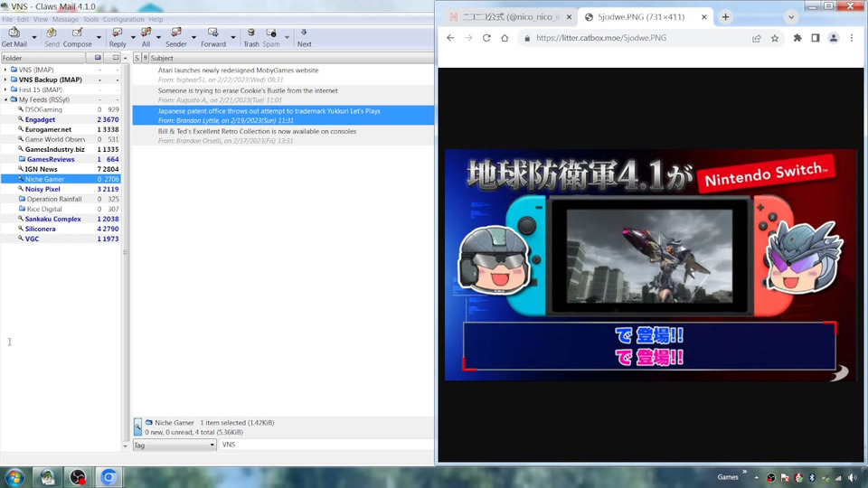Open Chrome three-dot menu
The width and height of the screenshot is (868, 488).
pos(852,38)
